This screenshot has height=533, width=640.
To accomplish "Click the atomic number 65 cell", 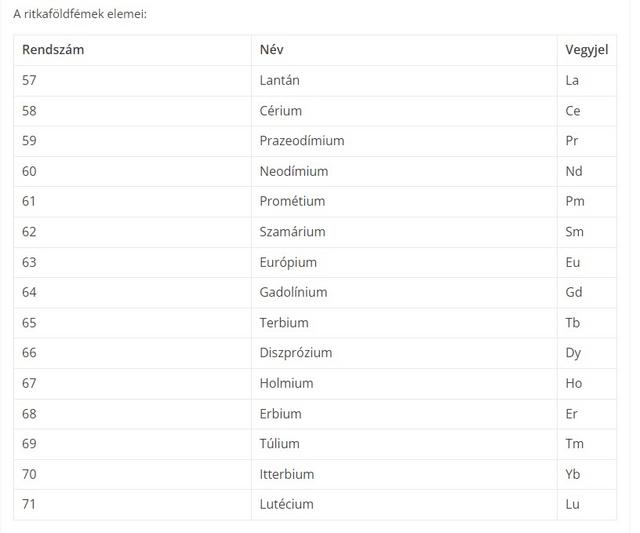I will (29, 323).
